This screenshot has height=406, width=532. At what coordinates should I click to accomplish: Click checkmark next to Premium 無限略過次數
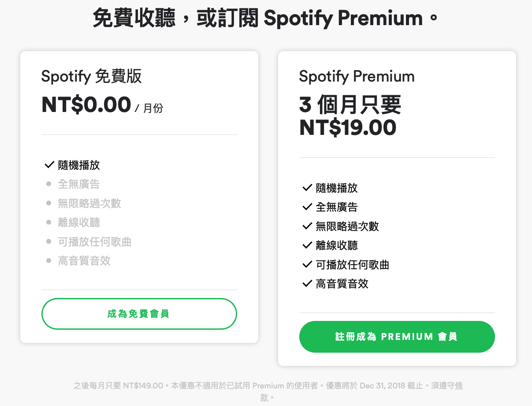coord(307,227)
